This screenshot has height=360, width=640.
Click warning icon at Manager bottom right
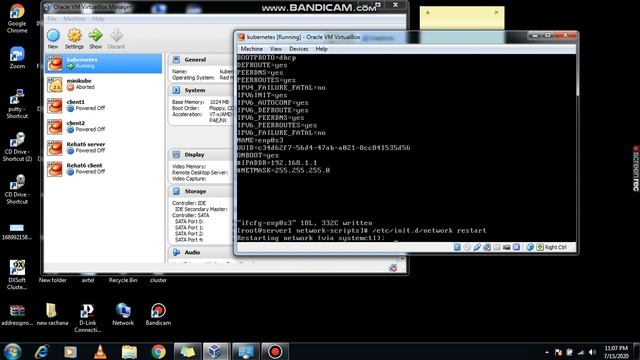click(x=393, y=268)
